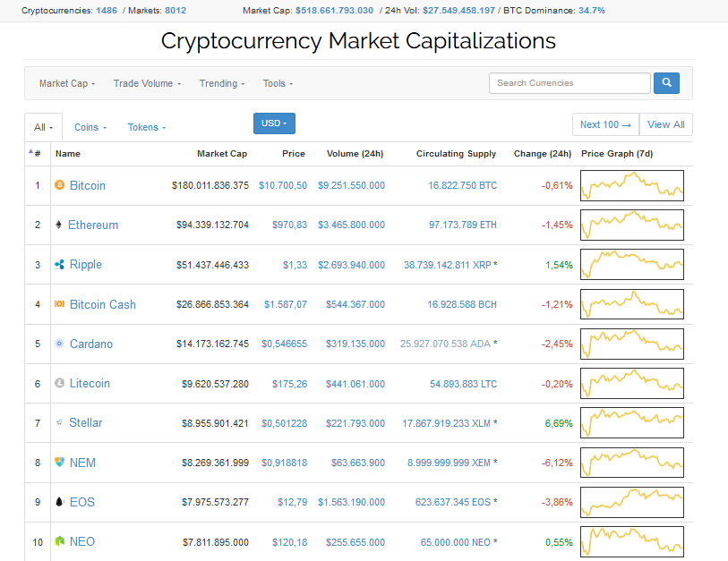Expand the Trending dropdown menu
This screenshot has width=728, height=561.
point(222,83)
